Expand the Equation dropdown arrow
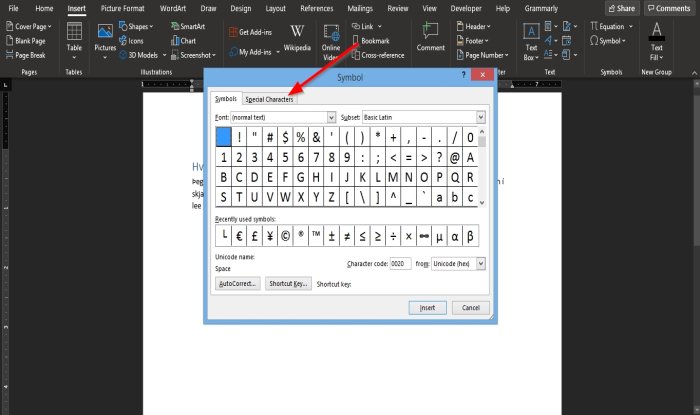This screenshot has height=415, width=700. pos(631,26)
